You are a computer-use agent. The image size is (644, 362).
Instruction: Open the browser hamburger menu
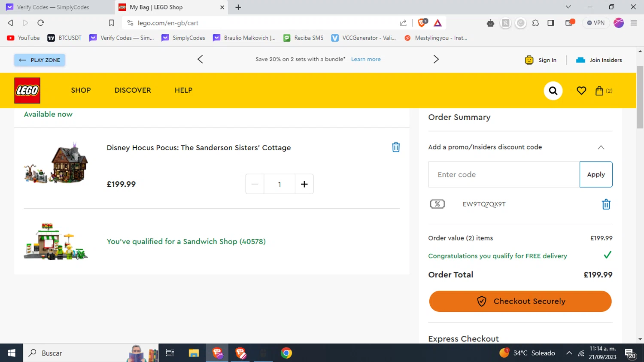(634, 23)
